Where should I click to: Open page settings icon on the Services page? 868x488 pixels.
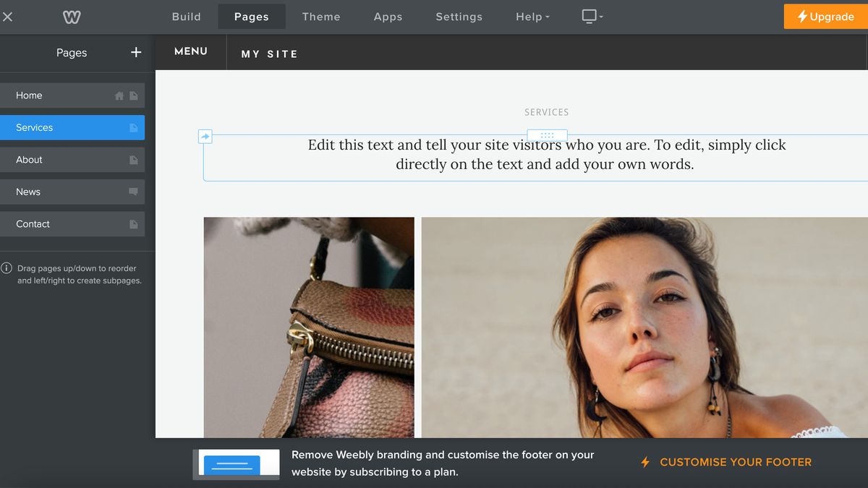tap(135, 127)
